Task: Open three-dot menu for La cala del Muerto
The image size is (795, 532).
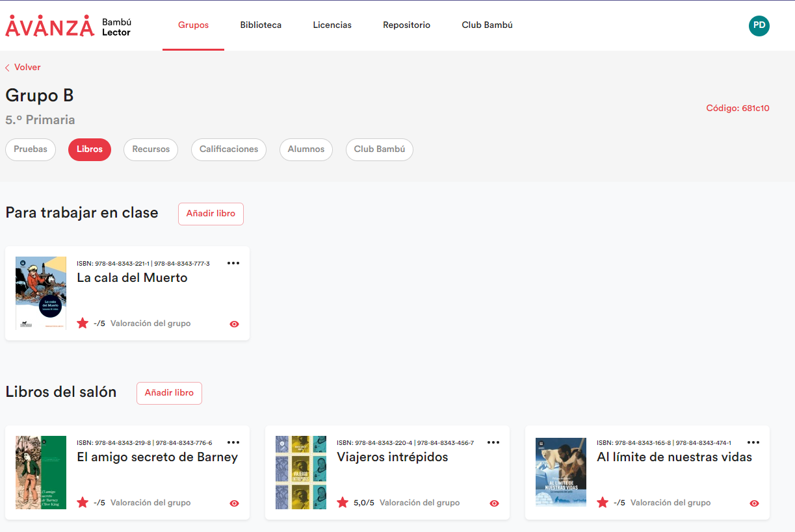Action: point(233,263)
